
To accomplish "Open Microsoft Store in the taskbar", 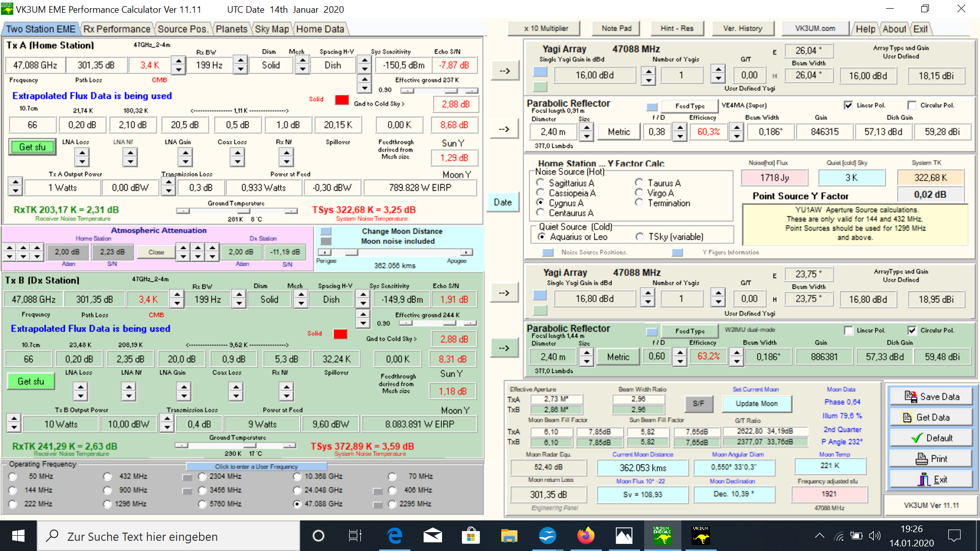I will pyautogui.click(x=471, y=536).
